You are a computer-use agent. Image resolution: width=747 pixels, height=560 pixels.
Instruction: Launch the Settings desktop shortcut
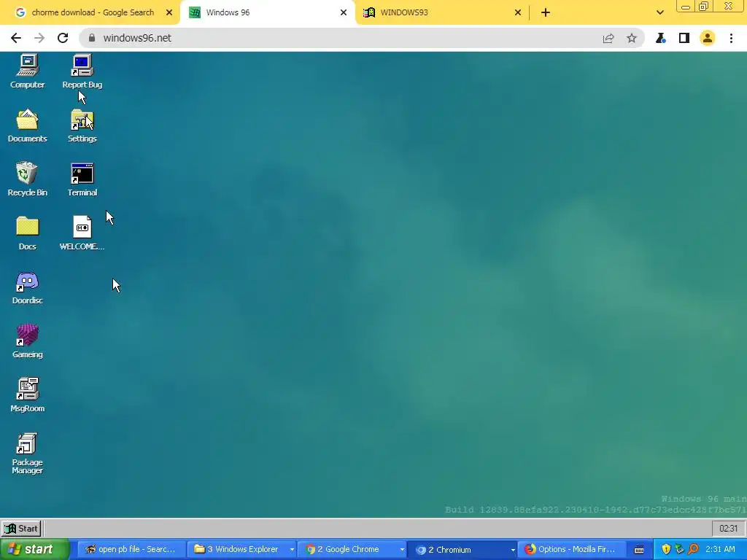[x=82, y=125]
